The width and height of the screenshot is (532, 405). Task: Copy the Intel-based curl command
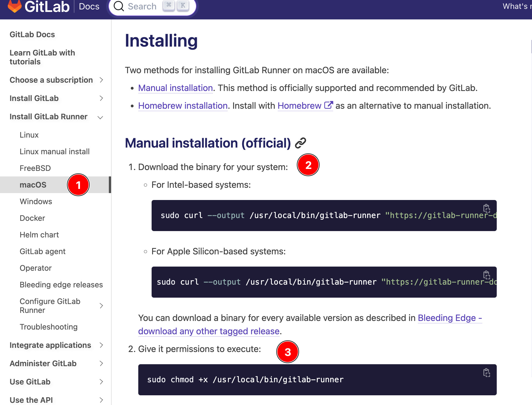tap(486, 208)
